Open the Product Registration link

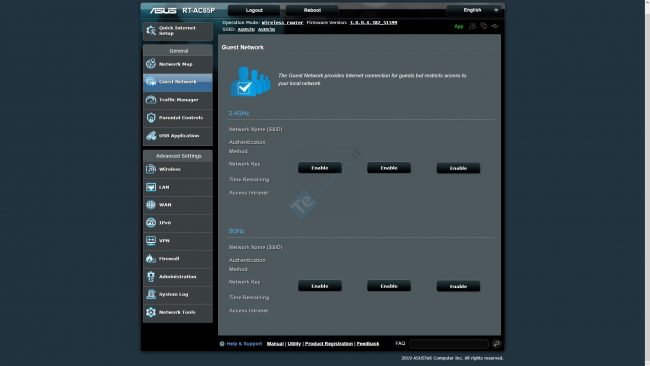(x=329, y=344)
